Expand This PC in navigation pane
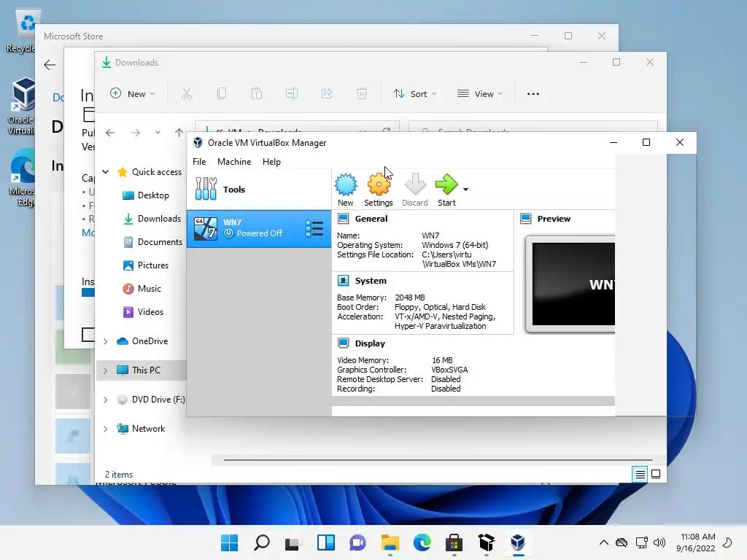The width and height of the screenshot is (747, 560). point(106,370)
